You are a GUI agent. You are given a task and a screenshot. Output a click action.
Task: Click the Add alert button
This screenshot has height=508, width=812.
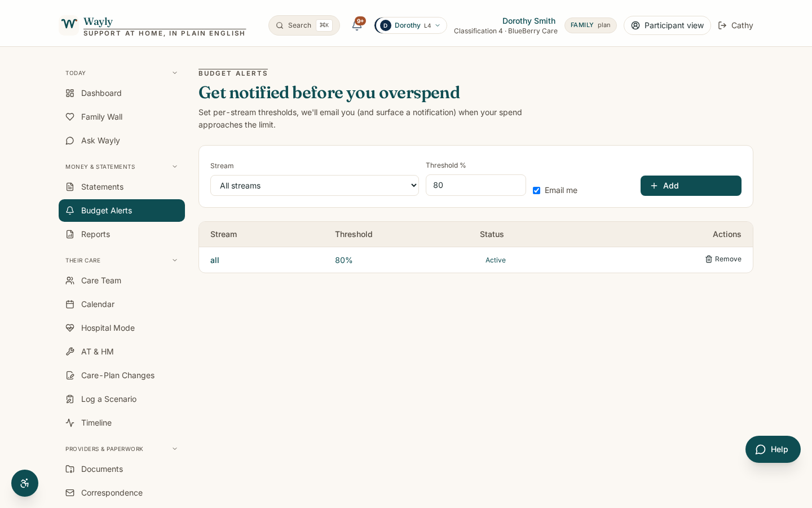(x=691, y=186)
